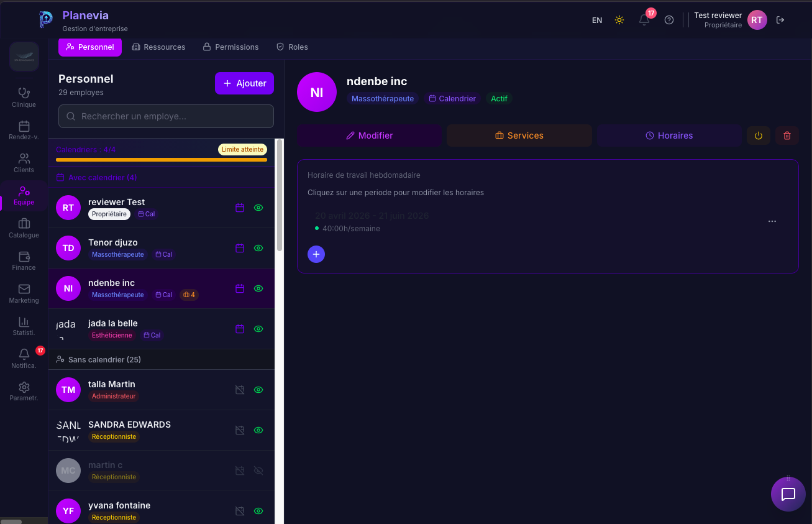Viewport: 812px width, 524px height.
Task: Open Marketing mail section
Action: coord(24,293)
